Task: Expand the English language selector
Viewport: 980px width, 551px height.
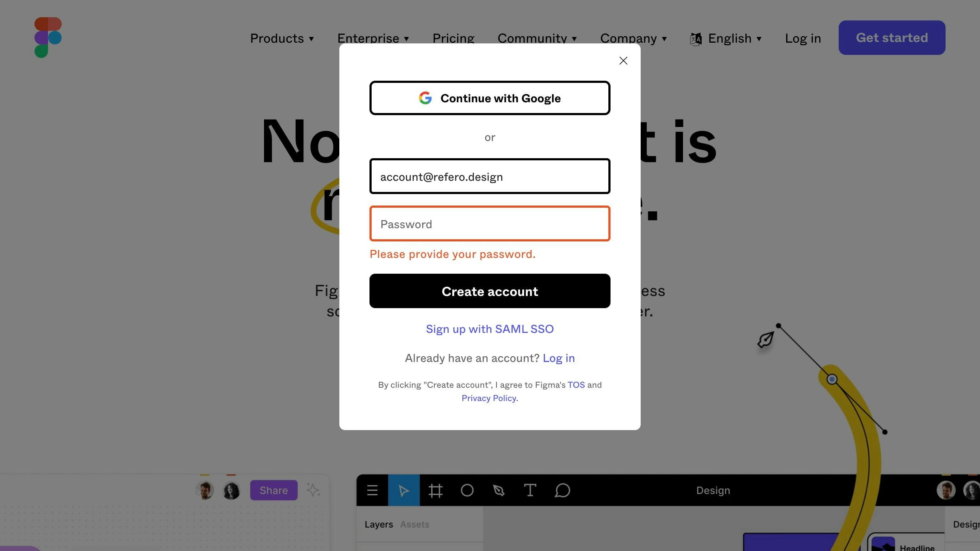Action: [726, 38]
